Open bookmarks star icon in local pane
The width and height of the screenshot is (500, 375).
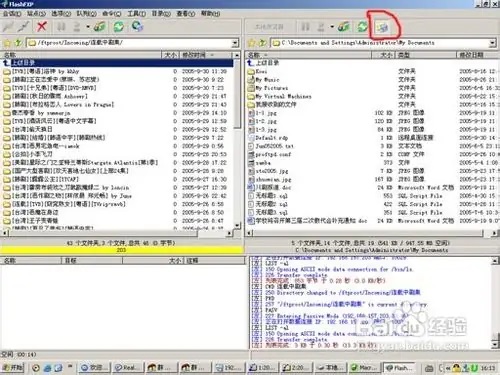coord(252,43)
